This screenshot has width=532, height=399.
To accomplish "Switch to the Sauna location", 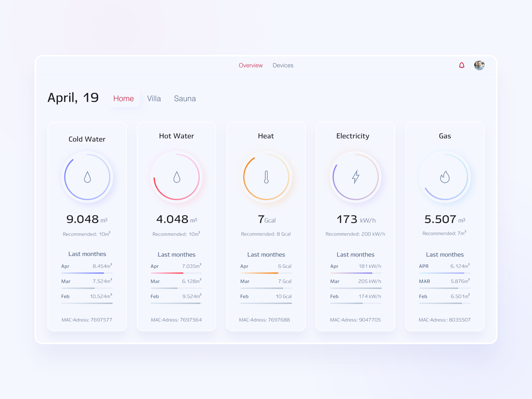I will [185, 98].
